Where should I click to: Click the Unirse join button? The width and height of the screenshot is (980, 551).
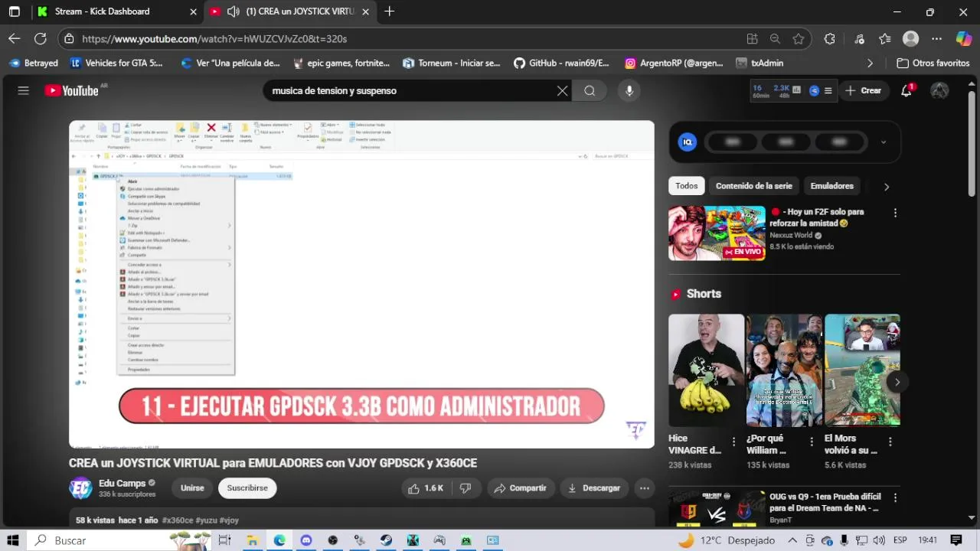point(192,487)
